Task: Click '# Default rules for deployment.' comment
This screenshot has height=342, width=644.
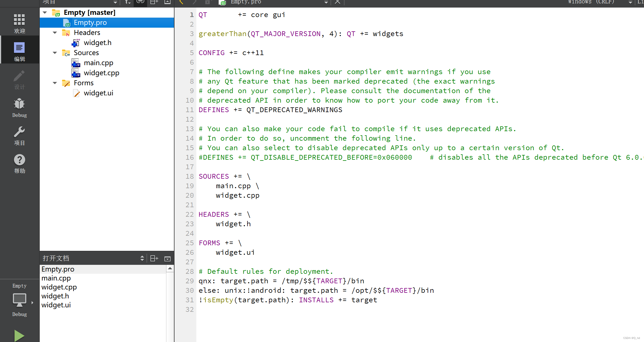Action: click(x=266, y=272)
